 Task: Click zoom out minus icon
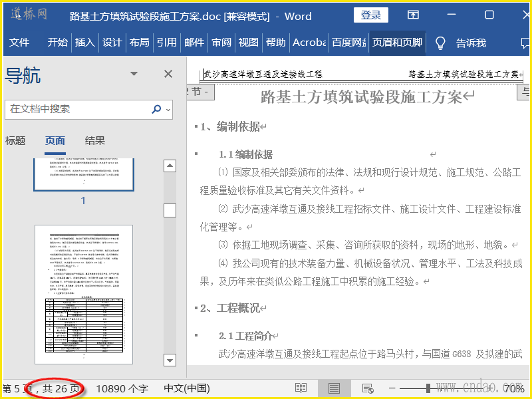click(x=392, y=388)
